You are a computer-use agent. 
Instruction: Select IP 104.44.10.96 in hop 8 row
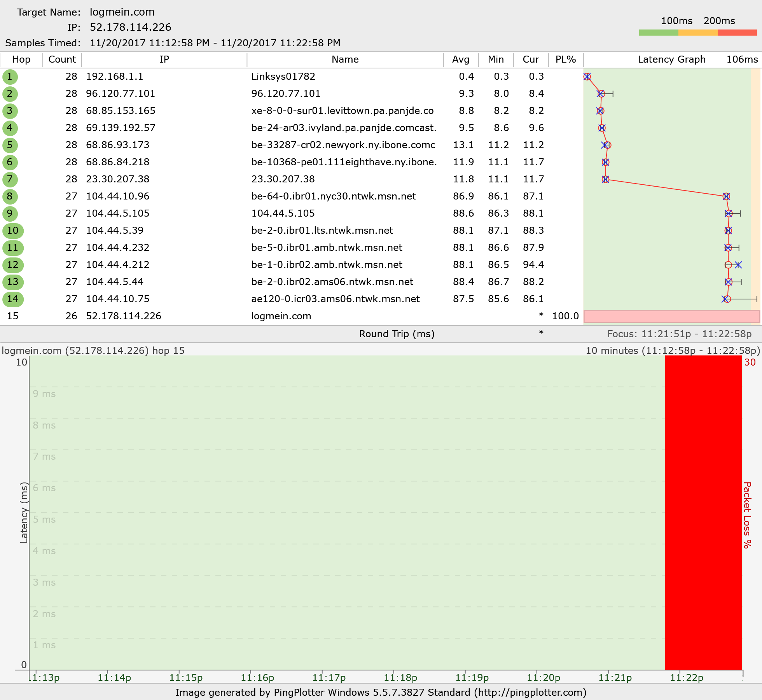click(x=118, y=196)
